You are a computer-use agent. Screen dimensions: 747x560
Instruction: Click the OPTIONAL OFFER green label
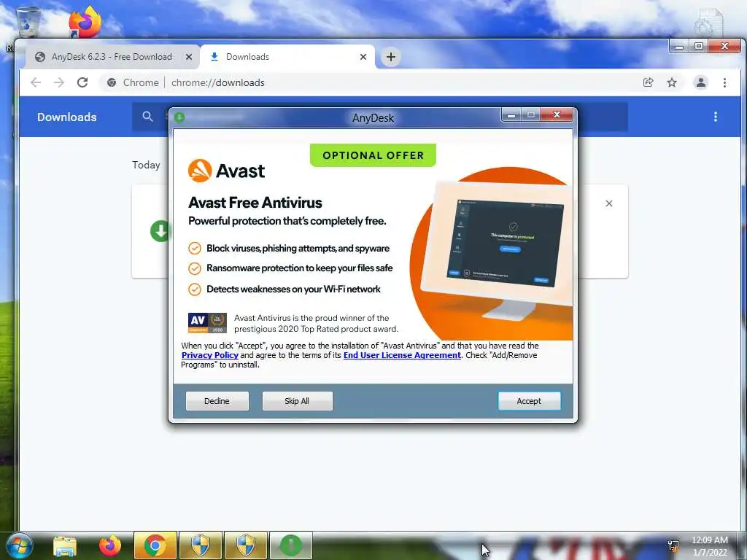point(373,155)
